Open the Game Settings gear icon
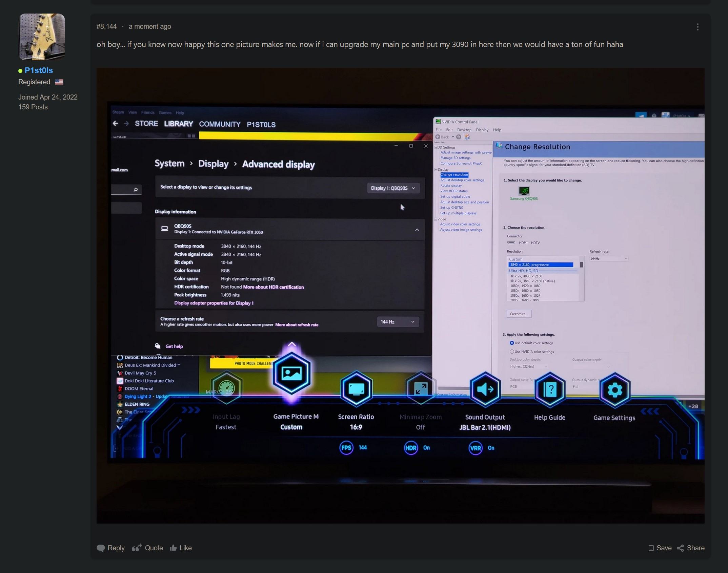 click(x=614, y=390)
